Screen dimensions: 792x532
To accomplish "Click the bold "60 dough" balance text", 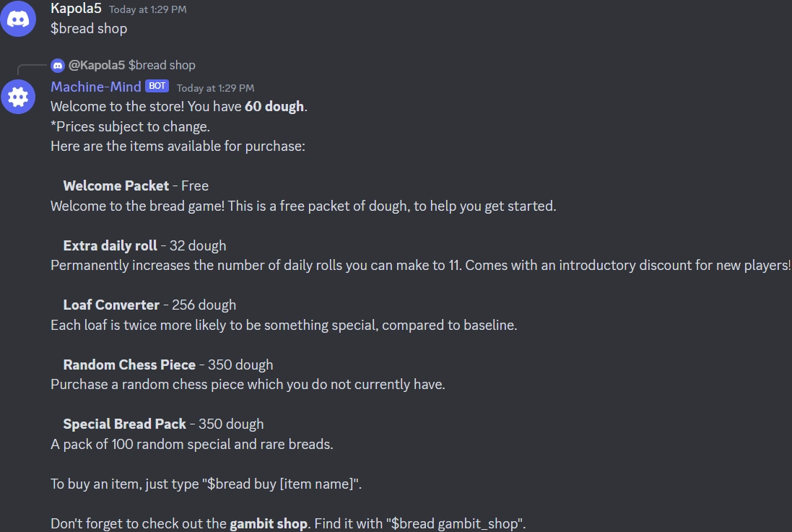I will pos(274,107).
